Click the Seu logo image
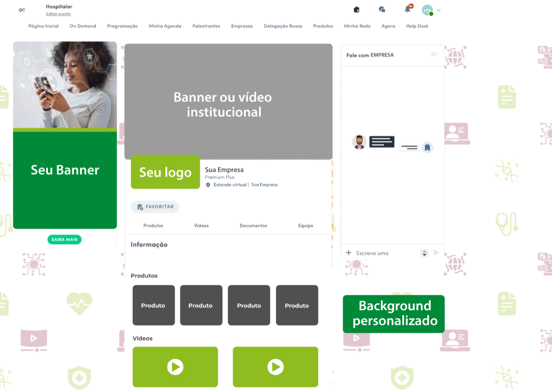 pos(166,172)
